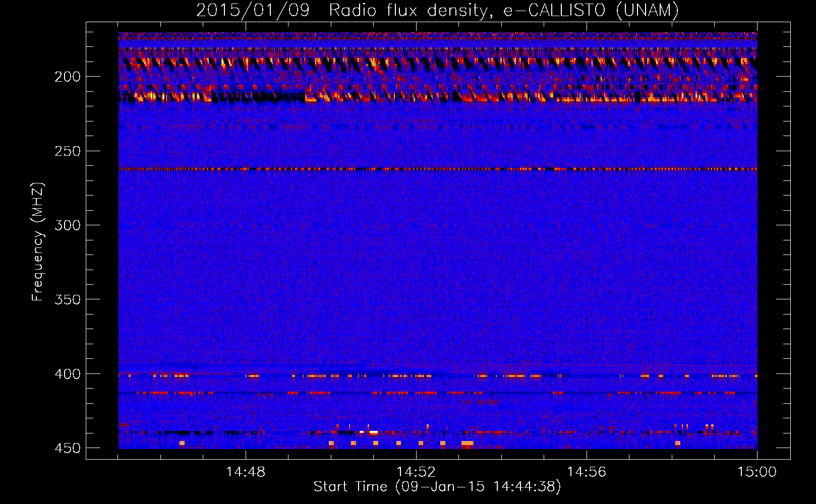This screenshot has height=504, width=816.
Task: Click the 'Frequency (MHZ)' vertical axis label
Action: pyautogui.click(x=38, y=242)
